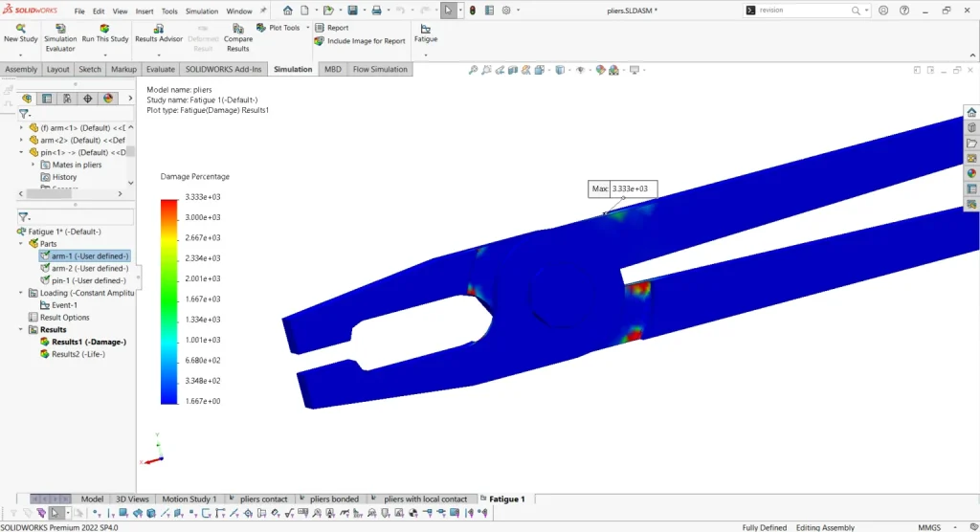Open Plot Tools
Viewport: 980px width, 532px height.
[278, 28]
